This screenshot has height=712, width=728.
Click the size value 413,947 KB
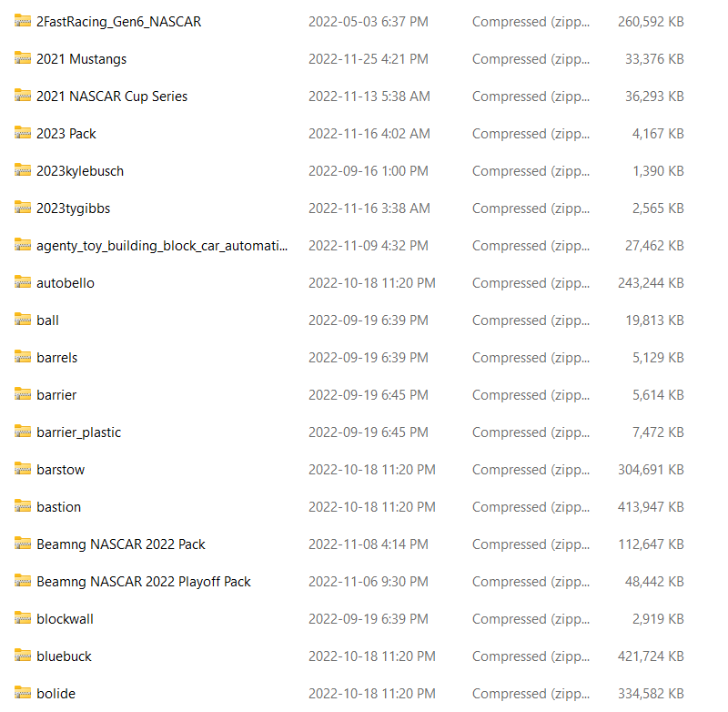(x=651, y=507)
